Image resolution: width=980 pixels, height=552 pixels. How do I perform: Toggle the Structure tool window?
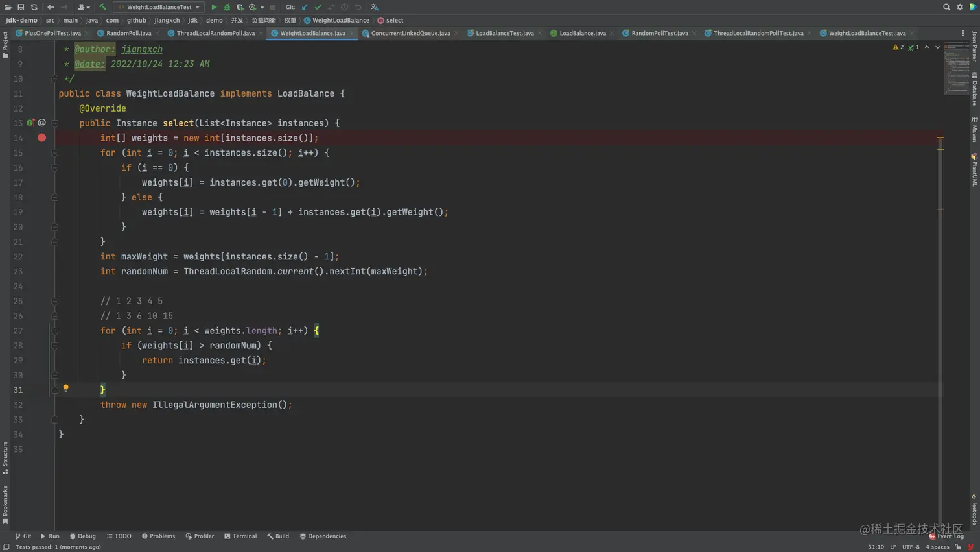(x=5, y=458)
